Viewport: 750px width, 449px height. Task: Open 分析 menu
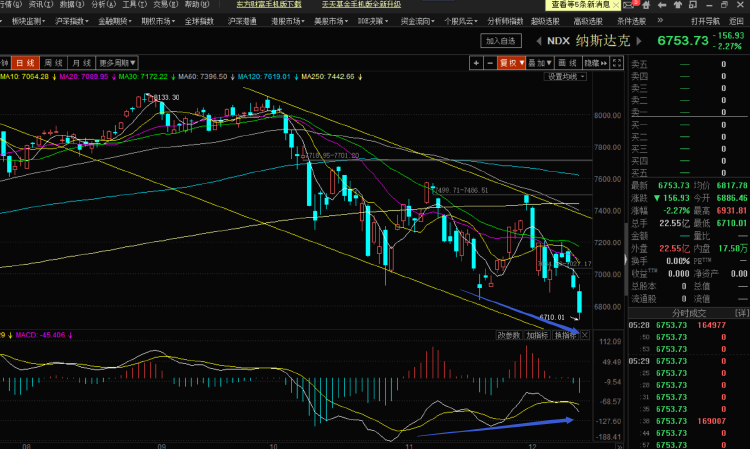coord(103,4)
